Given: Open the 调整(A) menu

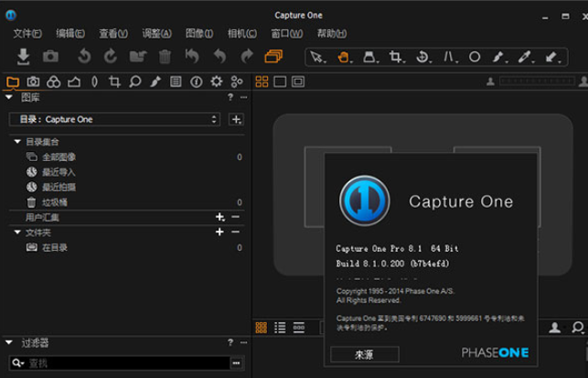Looking at the screenshot, I should tap(156, 33).
